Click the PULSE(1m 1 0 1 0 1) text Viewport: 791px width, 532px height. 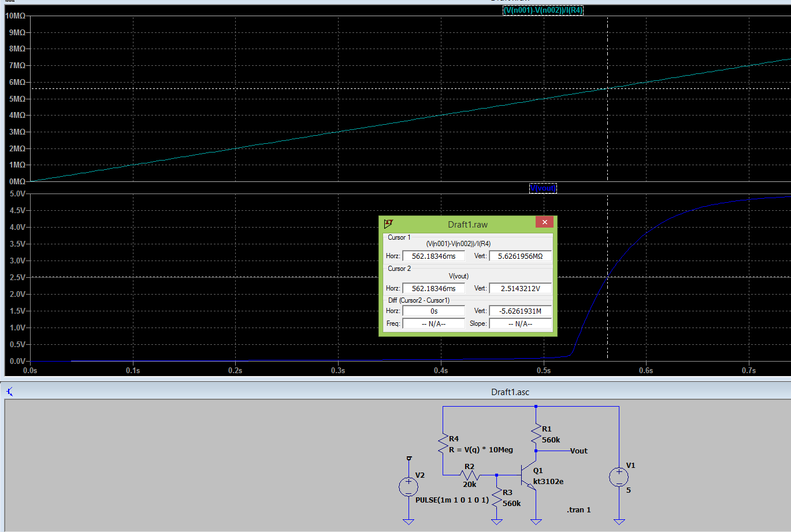tap(452, 500)
